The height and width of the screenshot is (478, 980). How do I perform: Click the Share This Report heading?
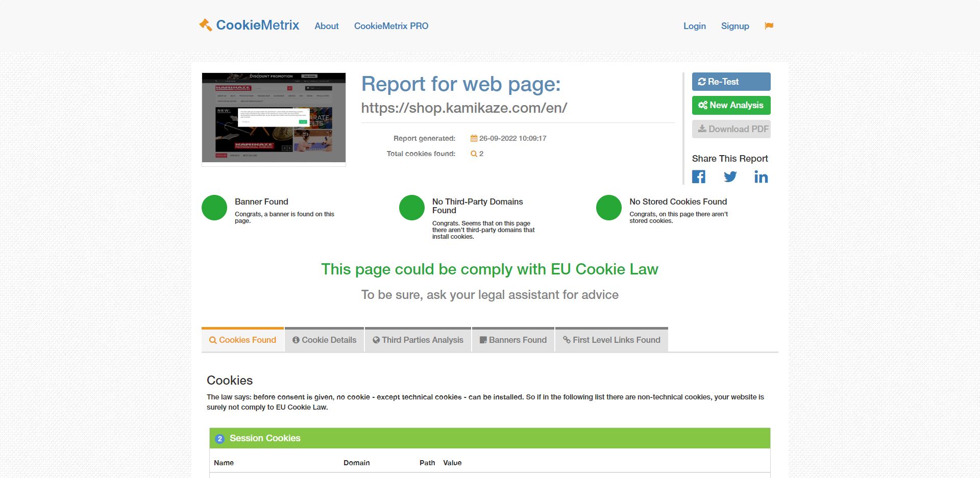coord(730,159)
